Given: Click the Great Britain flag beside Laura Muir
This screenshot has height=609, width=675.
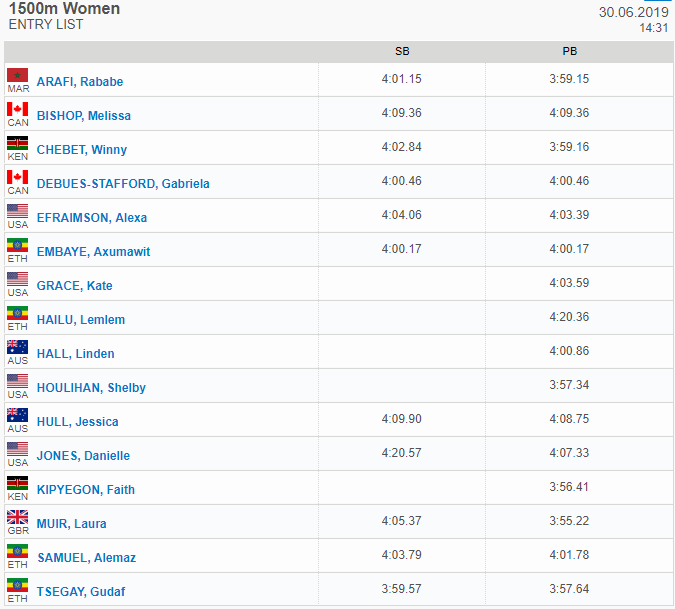Looking at the screenshot, I should click(x=18, y=517).
